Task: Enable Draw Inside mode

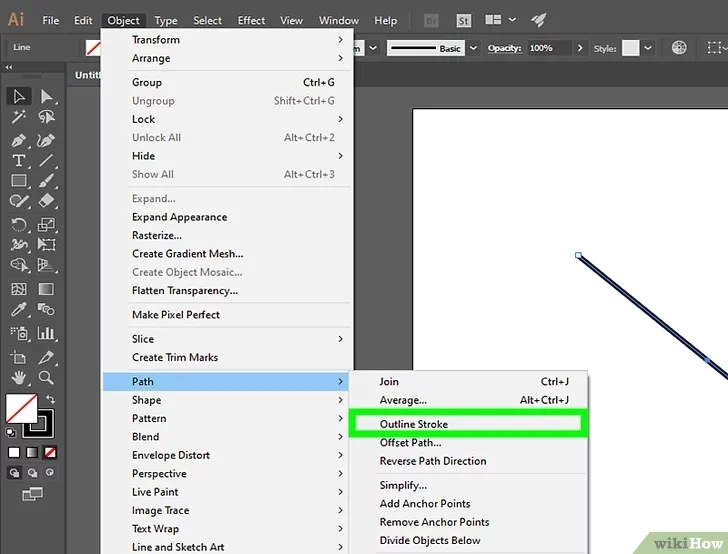Action: 50,473
